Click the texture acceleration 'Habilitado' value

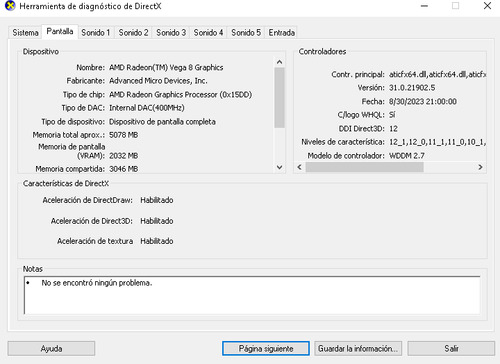tap(157, 241)
